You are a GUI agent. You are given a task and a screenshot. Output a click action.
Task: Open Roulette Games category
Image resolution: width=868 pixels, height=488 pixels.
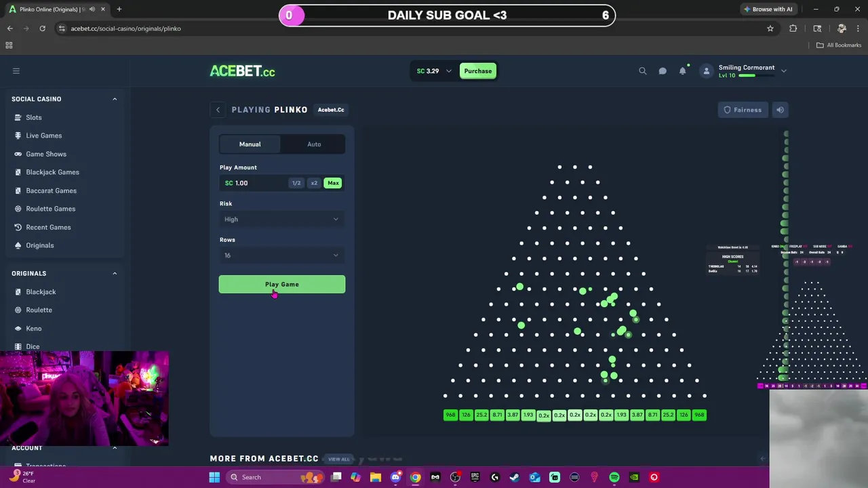[50, 209]
